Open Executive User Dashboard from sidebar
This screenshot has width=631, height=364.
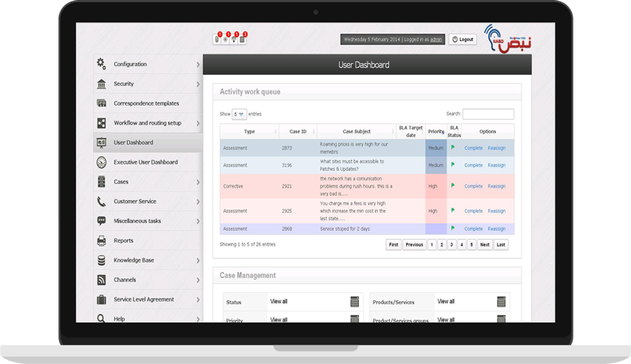click(x=145, y=162)
